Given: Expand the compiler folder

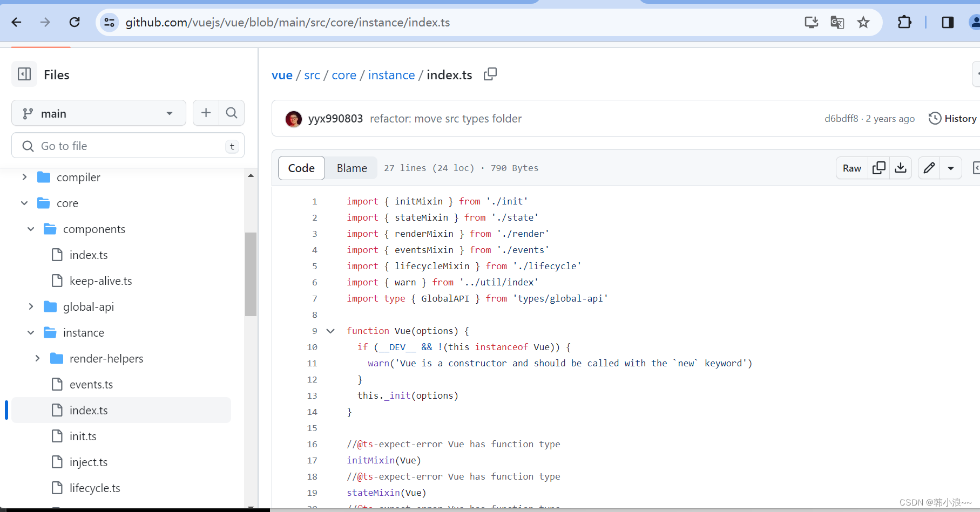Looking at the screenshot, I should pos(24,177).
